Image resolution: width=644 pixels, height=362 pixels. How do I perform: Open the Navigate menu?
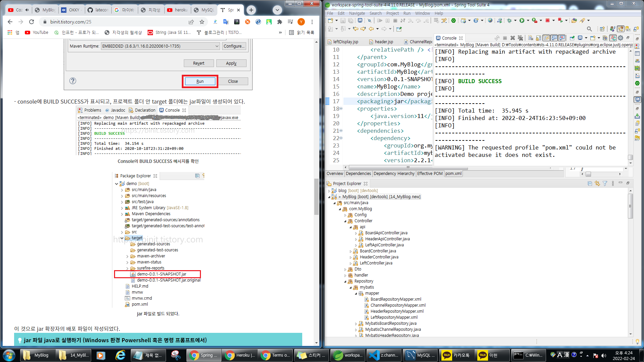(x=357, y=13)
